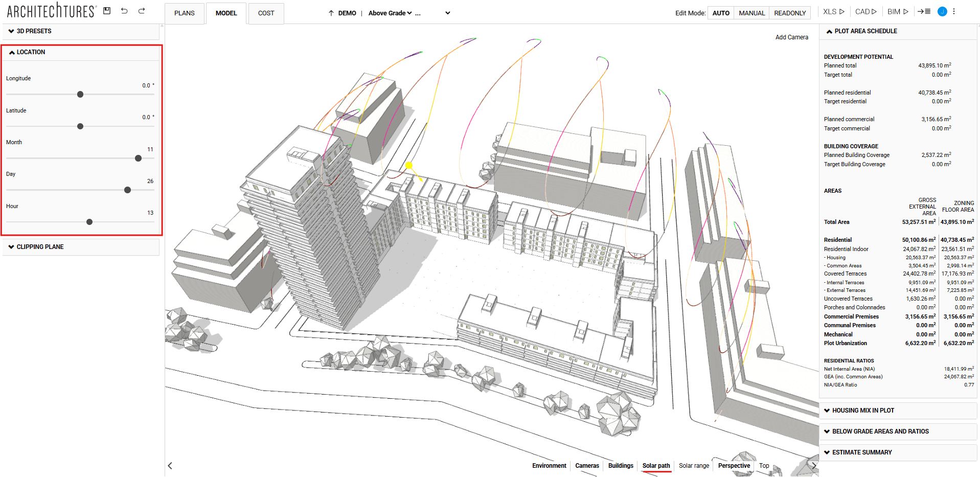Export the model to CAD
The width and height of the screenshot is (980, 477).
865,11
